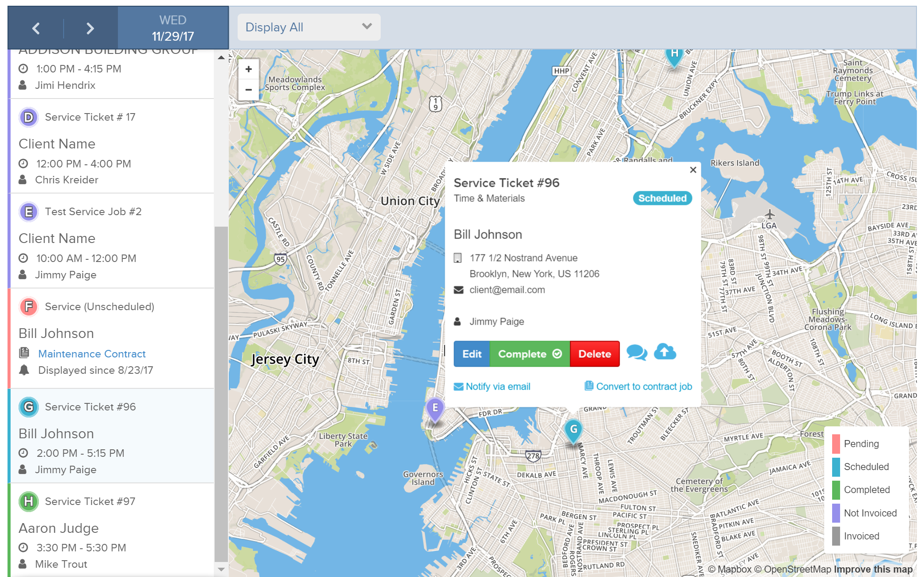
Task: Click the 2:00 PM - 5:15 PM time
Action: 80,453
